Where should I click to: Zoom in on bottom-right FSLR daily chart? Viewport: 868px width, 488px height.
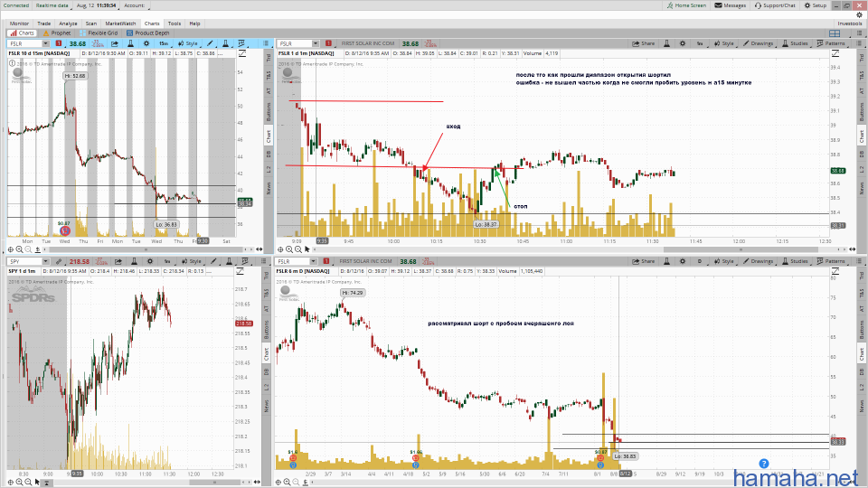tap(288, 483)
